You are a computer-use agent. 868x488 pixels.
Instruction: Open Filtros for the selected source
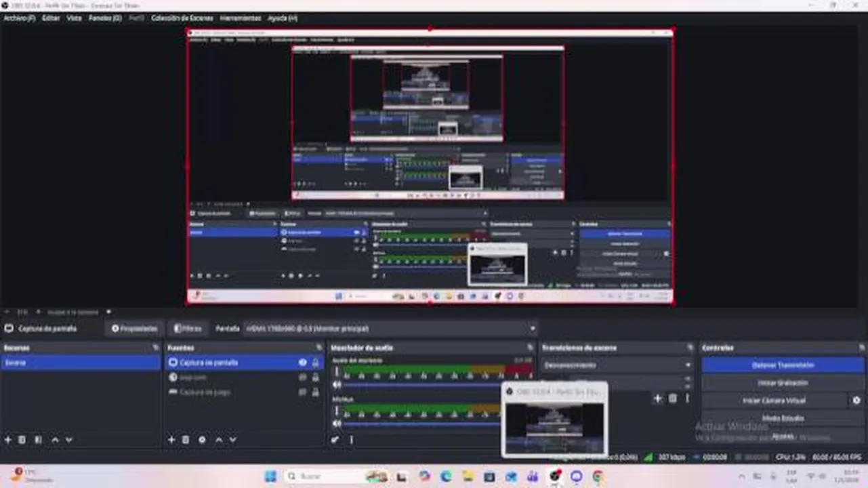click(188, 329)
